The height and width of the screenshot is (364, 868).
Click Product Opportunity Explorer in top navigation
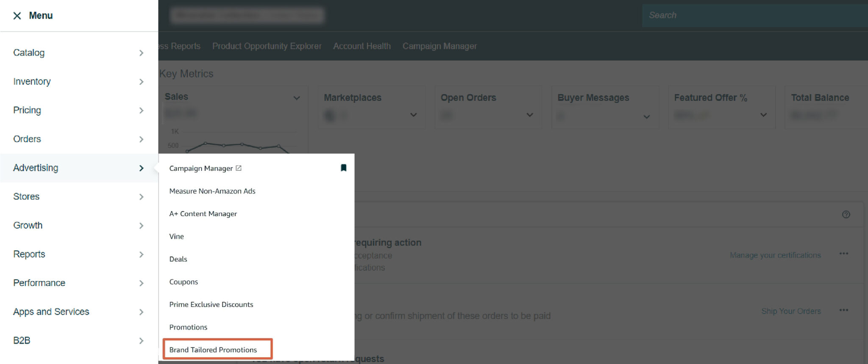point(267,46)
